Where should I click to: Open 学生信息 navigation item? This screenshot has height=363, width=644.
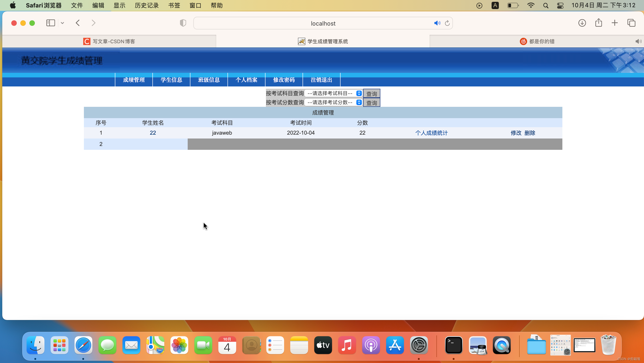coord(171,80)
